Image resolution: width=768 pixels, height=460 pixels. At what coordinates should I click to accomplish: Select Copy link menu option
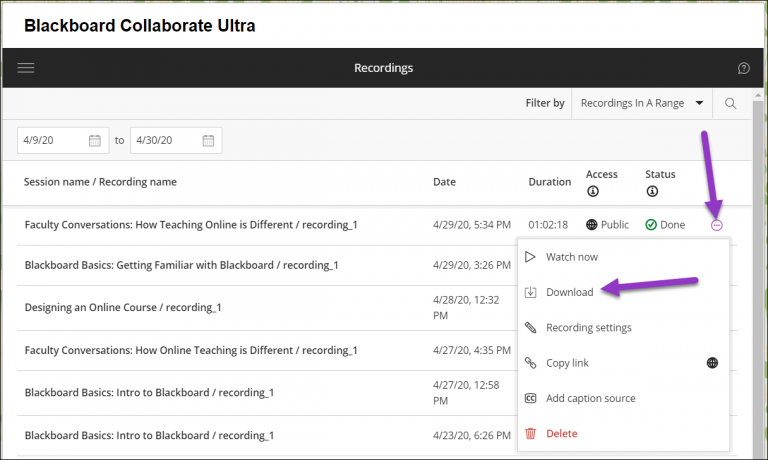[x=566, y=363]
